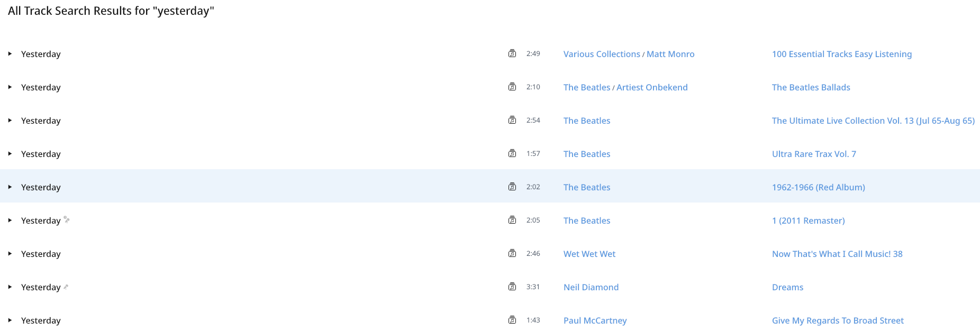The width and height of the screenshot is (980, 331).
Task: Open the Neil Diamond artist page
Action: 591,287
